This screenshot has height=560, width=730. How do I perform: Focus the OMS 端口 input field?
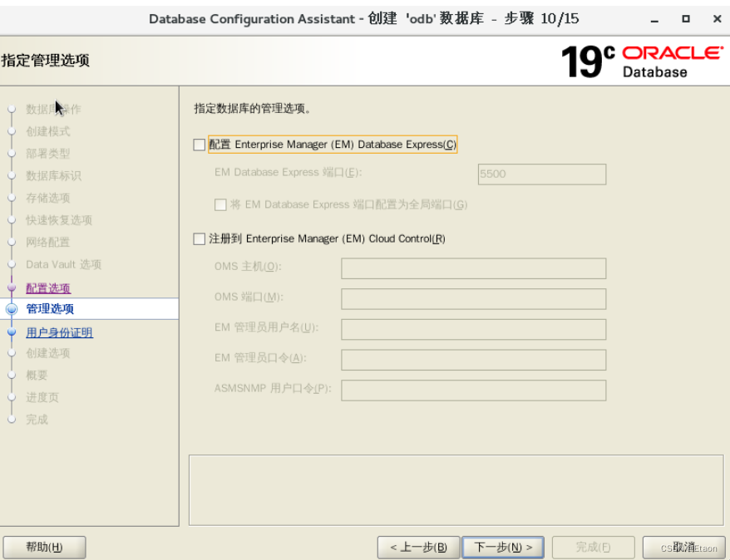click(473, 299)
